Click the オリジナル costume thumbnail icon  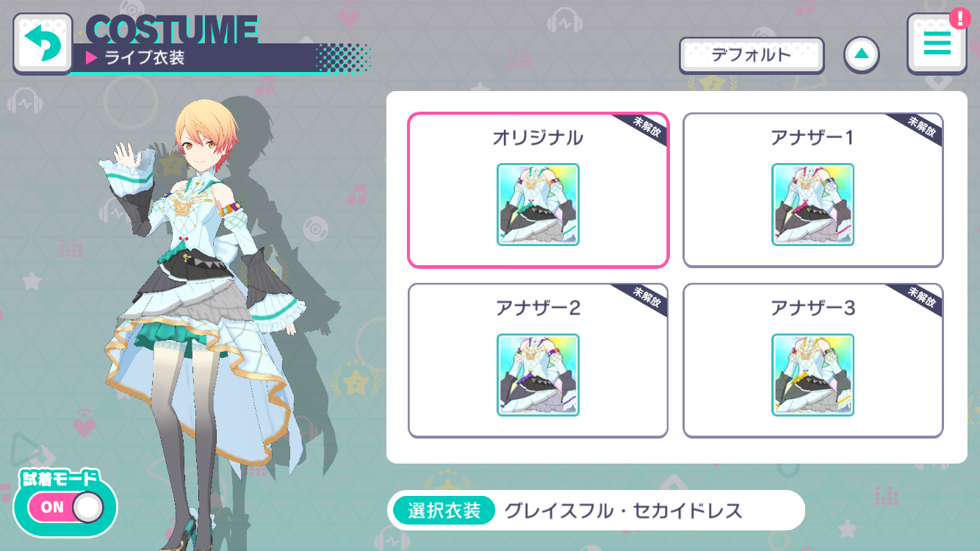point(538,204)
